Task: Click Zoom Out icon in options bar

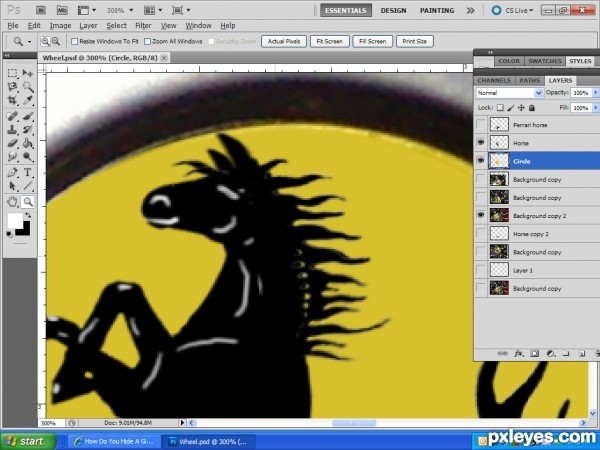Action: click(56, 41)
